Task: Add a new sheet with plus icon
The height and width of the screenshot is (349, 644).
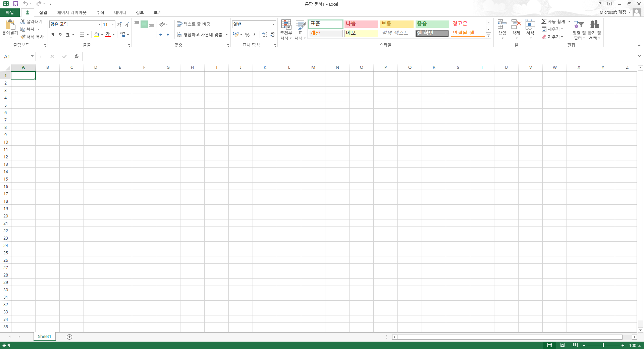Action: [x=69, y=337]
